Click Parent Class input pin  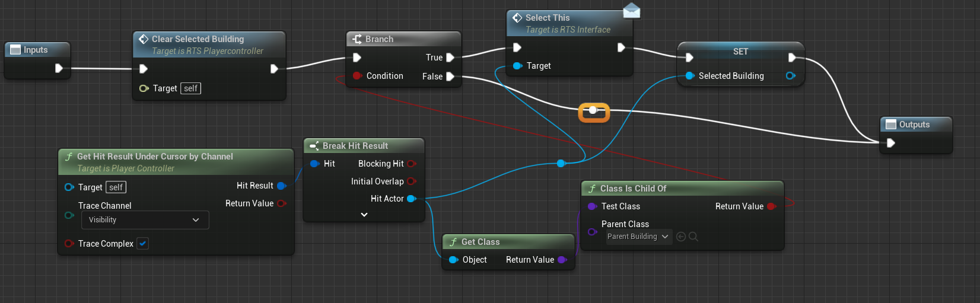592,232
